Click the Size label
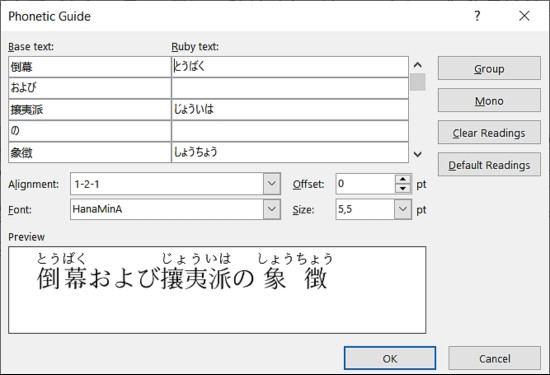This screenshot has height=375, width=550. [303, 210]
